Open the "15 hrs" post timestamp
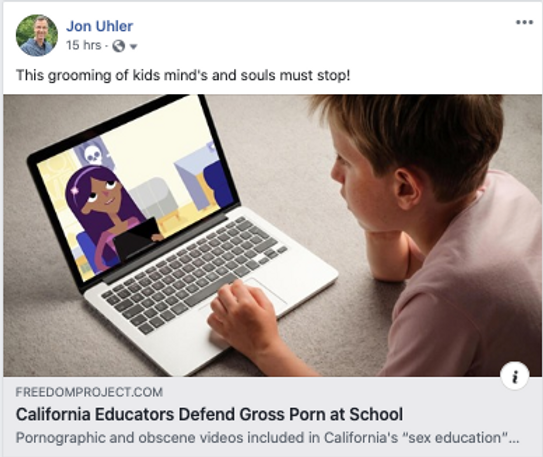This screenshot has width=543, height=457. tap(83, 45)
